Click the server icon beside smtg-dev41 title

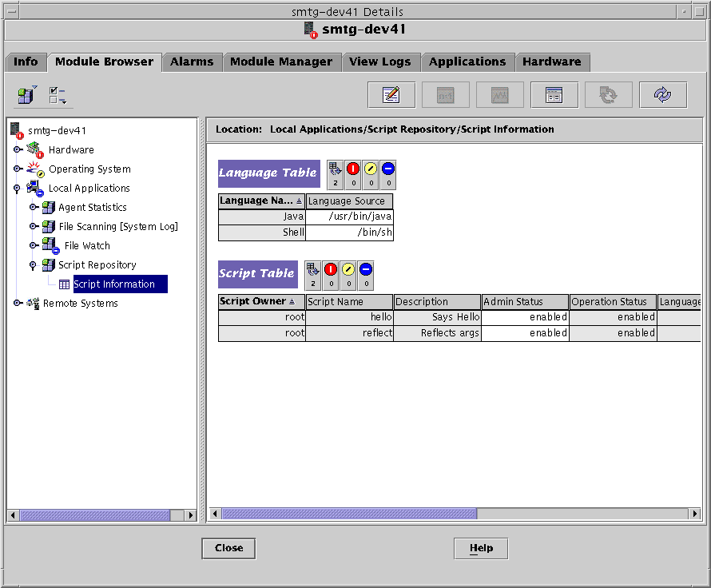click(x=311, y=30)
